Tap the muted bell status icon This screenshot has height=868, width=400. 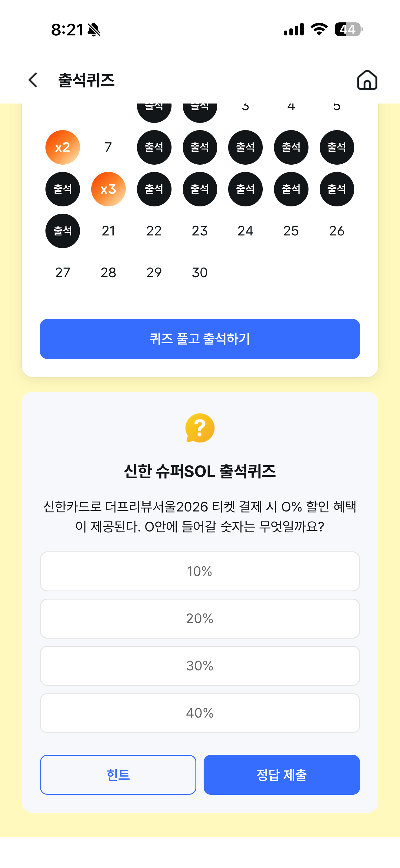click(x=94, y=30)
